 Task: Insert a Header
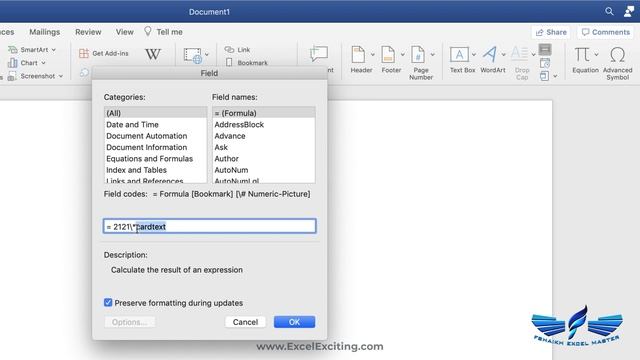coord(361,60)
